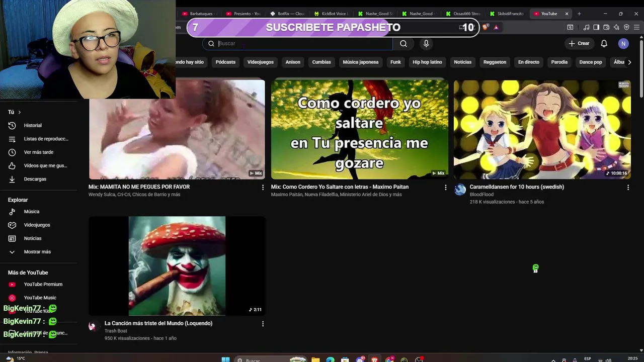Open Listas de reproducción sidebar item
The width and height of the screenshot is (644, 362).
[38, 139]
